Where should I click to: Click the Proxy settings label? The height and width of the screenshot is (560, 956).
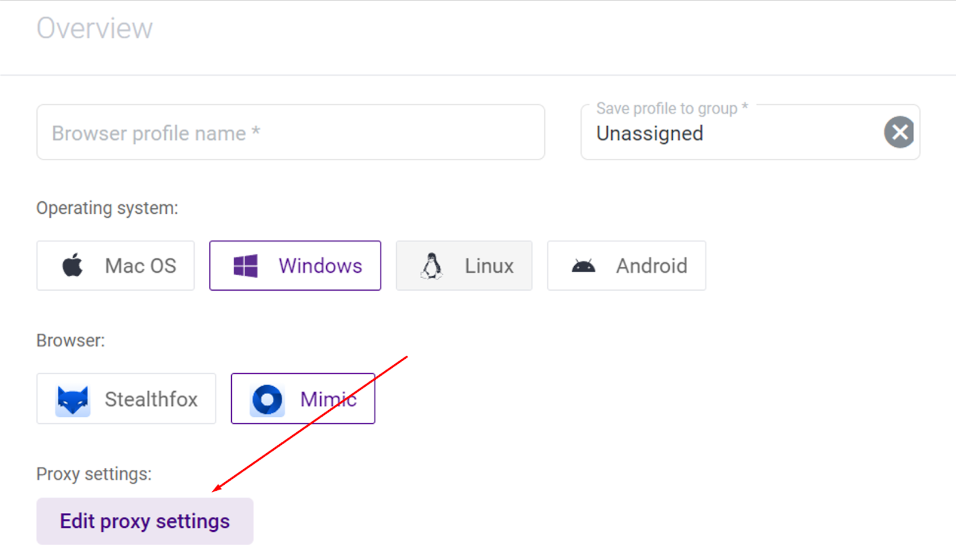point(94,474)
